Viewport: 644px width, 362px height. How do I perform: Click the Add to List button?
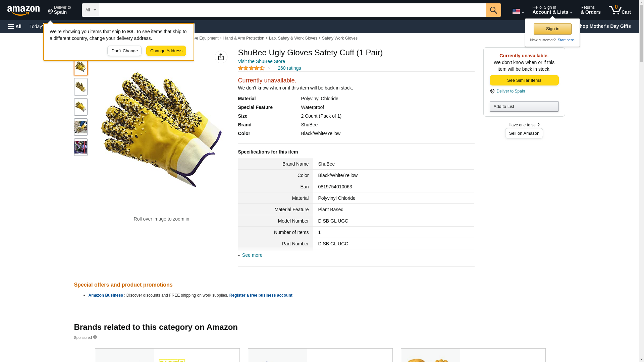point(524,107)
